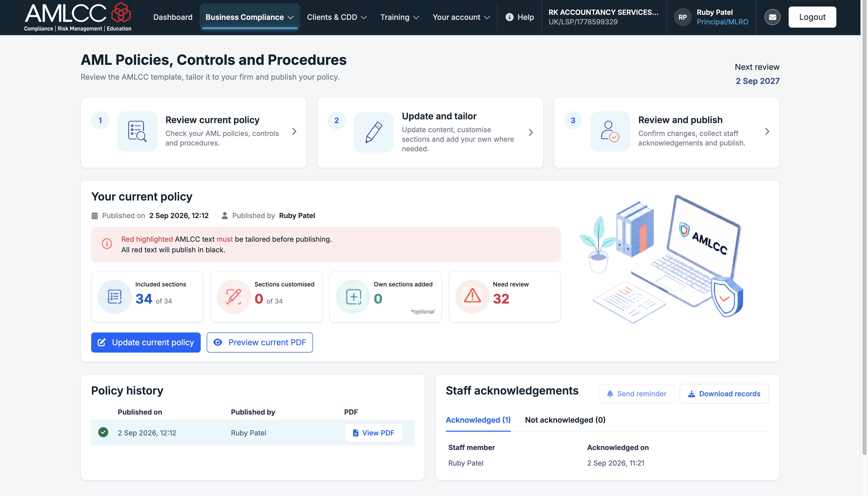The image size is (868, 496).
Task: Click Update current policy button
Action: pos(146,342)
